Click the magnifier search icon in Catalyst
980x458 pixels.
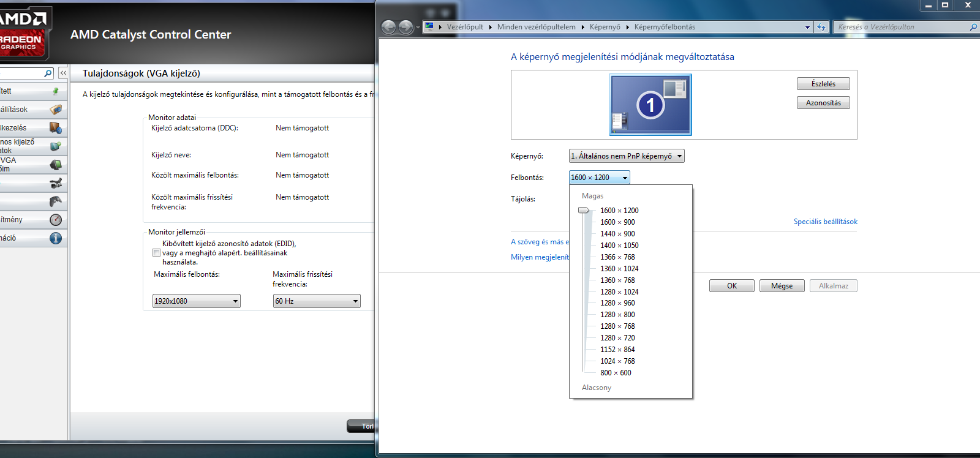(x=48, y=73)
